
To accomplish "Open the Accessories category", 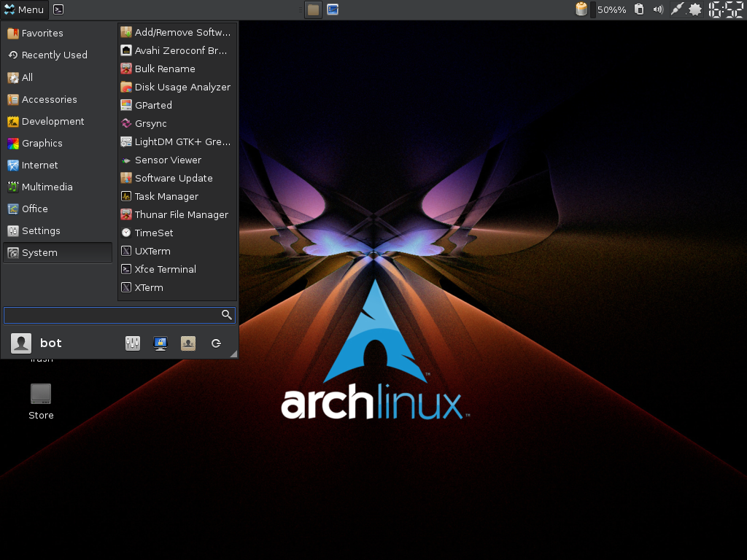I will point(58,99).
